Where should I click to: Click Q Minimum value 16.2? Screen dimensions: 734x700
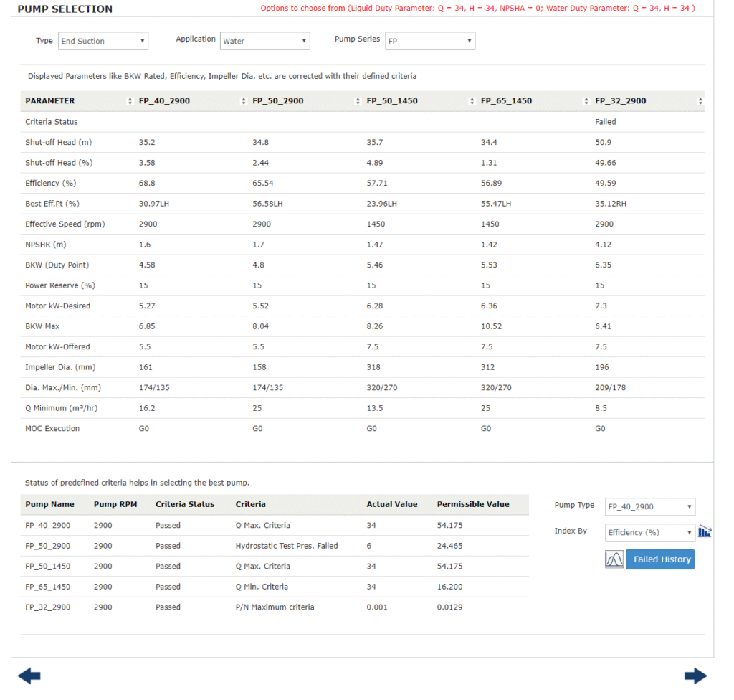tap(147, 408)
